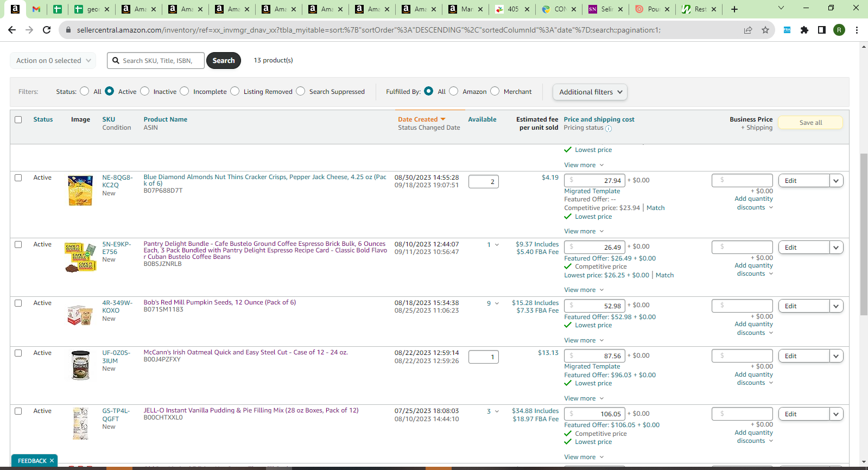Select the All status radio button
The height and width of the screenshot is (470, 868).
point(85,91)
